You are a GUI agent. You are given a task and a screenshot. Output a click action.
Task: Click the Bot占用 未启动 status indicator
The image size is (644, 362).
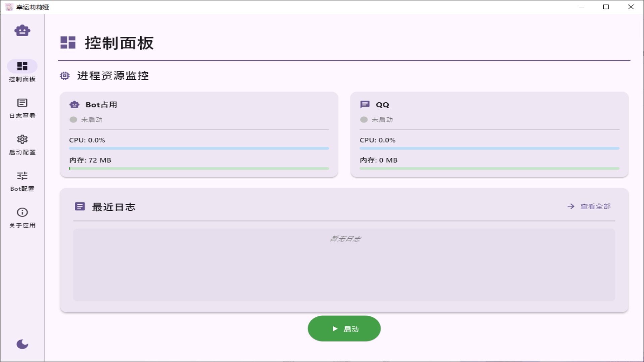pos(73,120)
